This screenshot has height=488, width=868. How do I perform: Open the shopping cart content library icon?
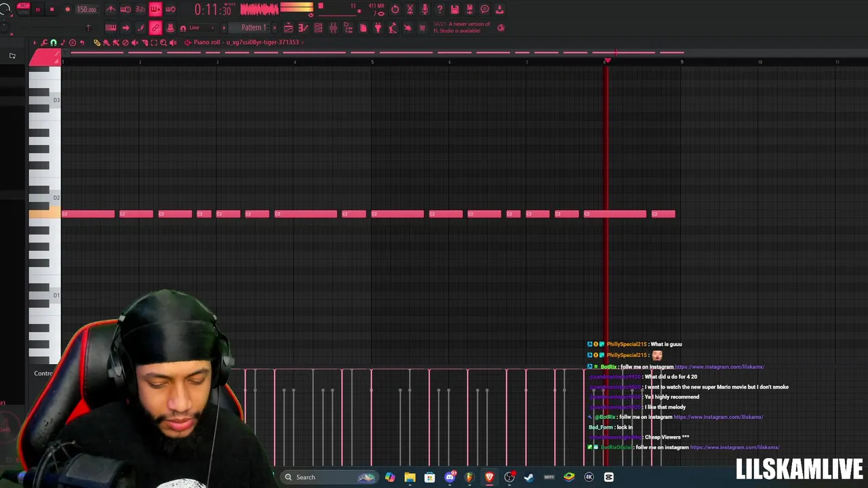click(x=422, y=28)
